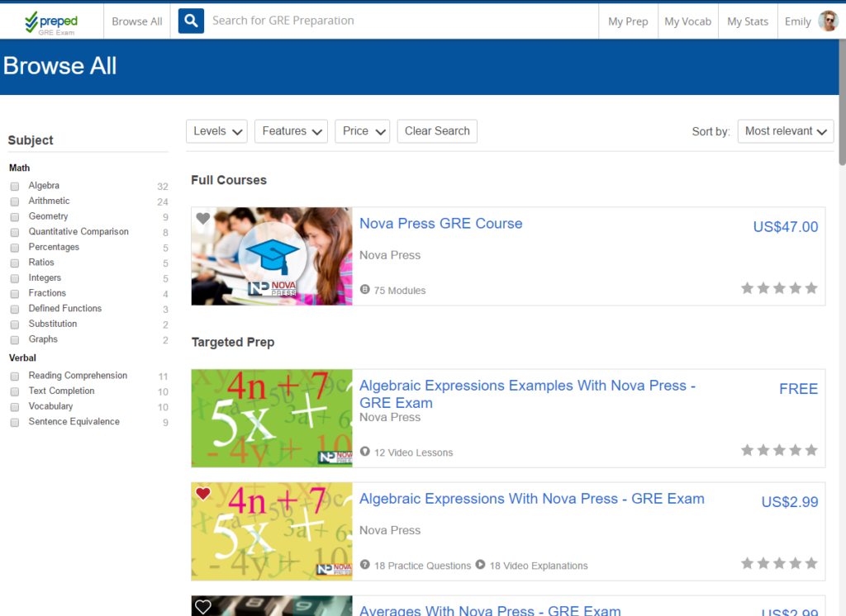Click the 12 Video Lessons text
The height and width of the screenshot is (616, 846).
point(414,452)
